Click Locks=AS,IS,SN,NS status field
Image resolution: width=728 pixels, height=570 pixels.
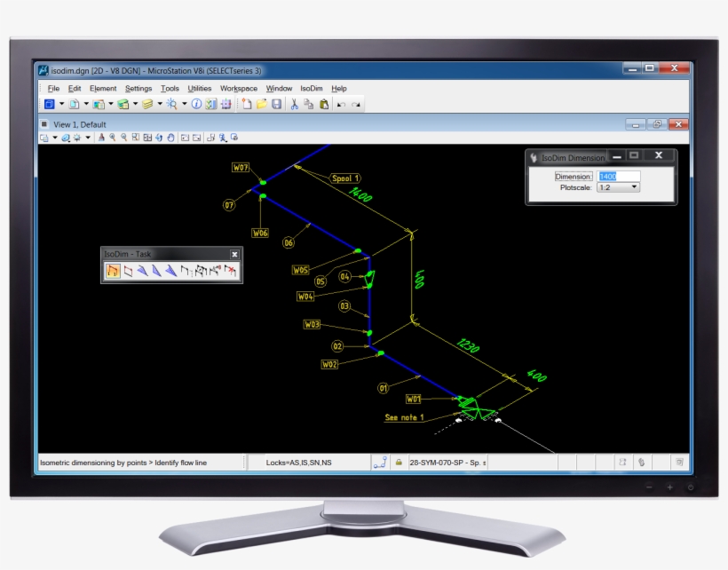298,463
